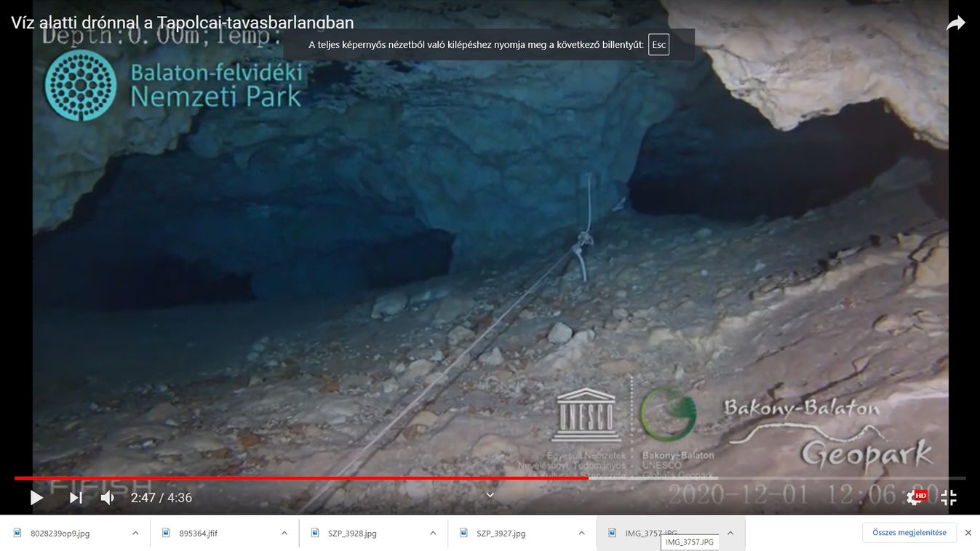This screenshot has height=551, width=980.
Task: Close the downloads bar
Action: click(x=968, y=533)
